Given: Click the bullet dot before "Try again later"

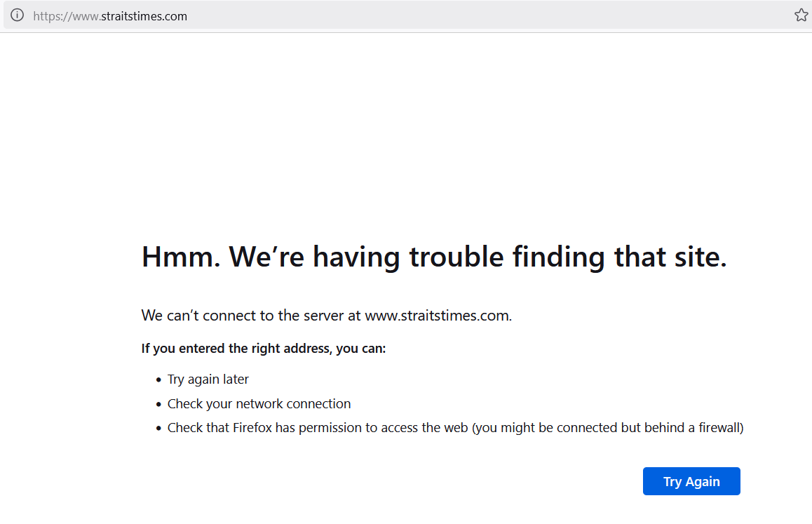Looking at the screenshot, I should [x=158, y=380].
